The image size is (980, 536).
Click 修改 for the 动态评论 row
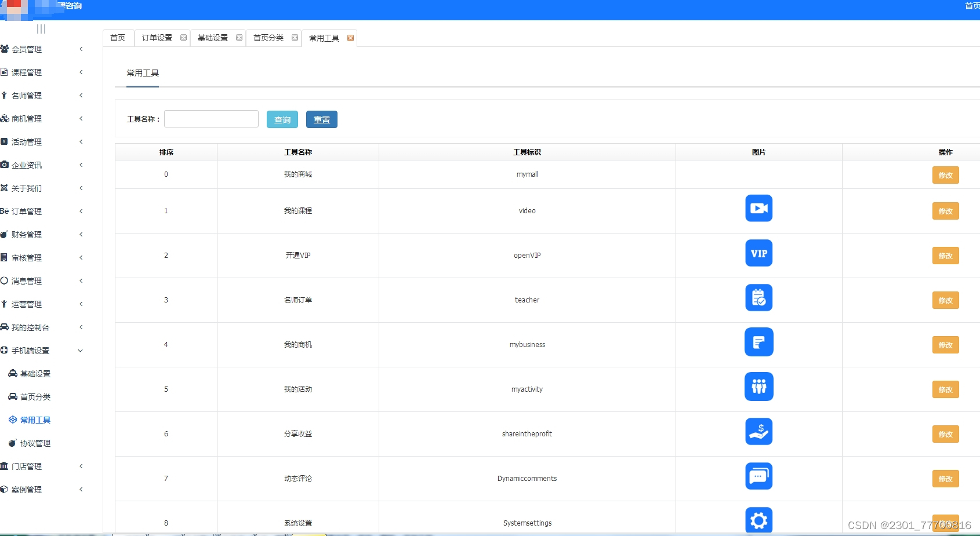pyautogui.click(x=945, y=479)
